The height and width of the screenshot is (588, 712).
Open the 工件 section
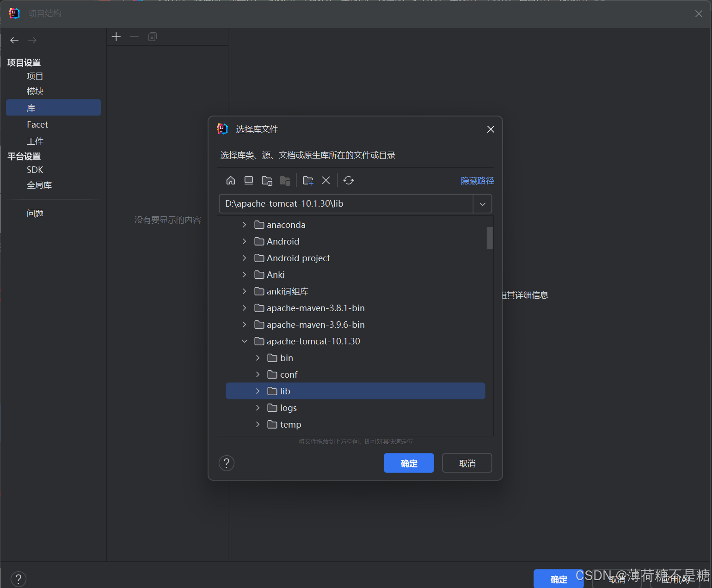tap(35, 141)
